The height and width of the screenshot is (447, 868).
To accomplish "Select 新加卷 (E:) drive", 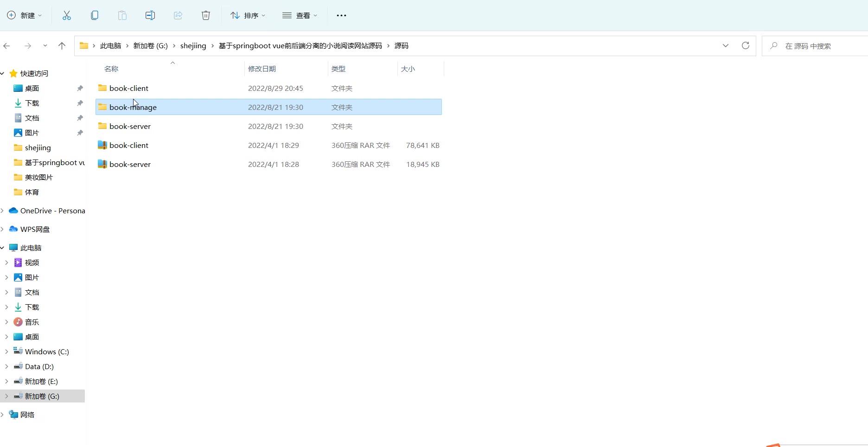I will pos(41,381).
